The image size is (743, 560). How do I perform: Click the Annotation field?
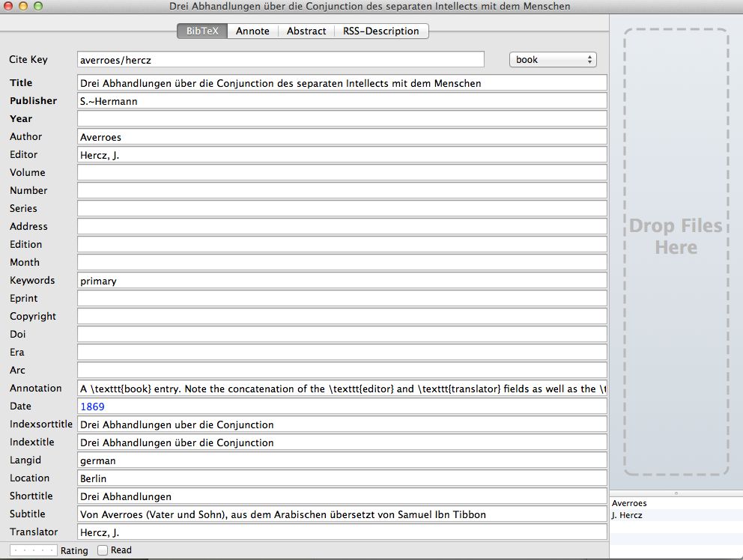342,389
